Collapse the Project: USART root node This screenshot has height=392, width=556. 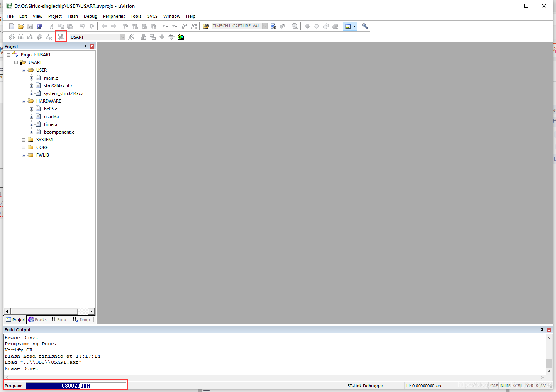[x=8, y=55]
